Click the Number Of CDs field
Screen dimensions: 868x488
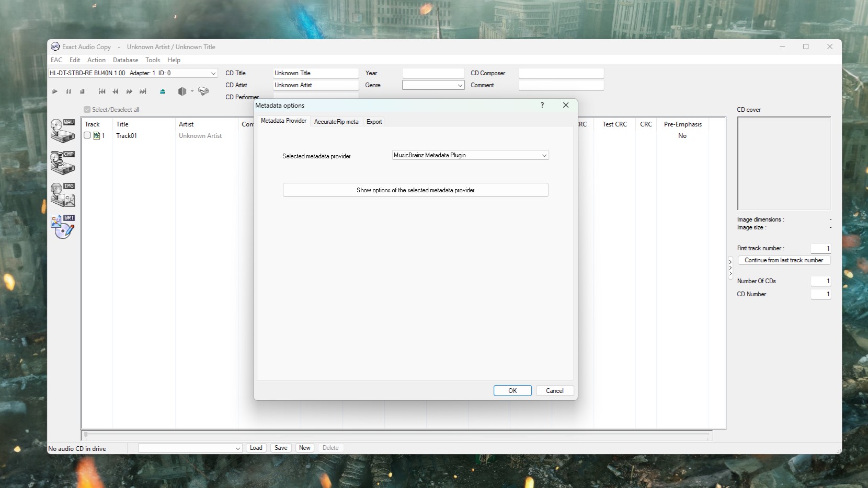[820, 281]
